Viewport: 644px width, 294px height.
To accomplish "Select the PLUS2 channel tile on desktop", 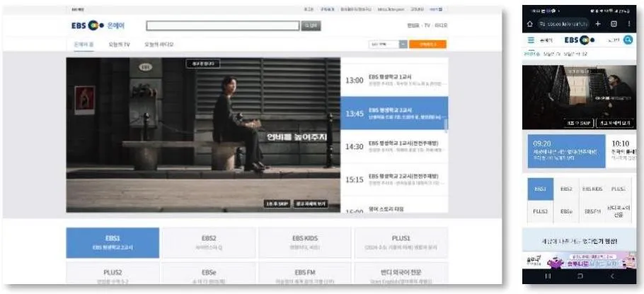I will pyautogui.click(x=113, y=274).
